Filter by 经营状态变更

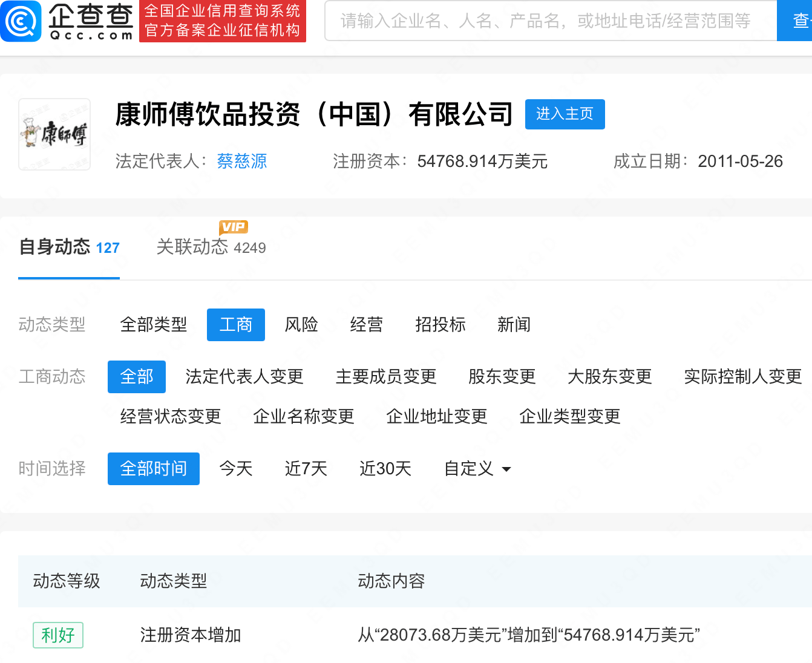click(170, 416)
